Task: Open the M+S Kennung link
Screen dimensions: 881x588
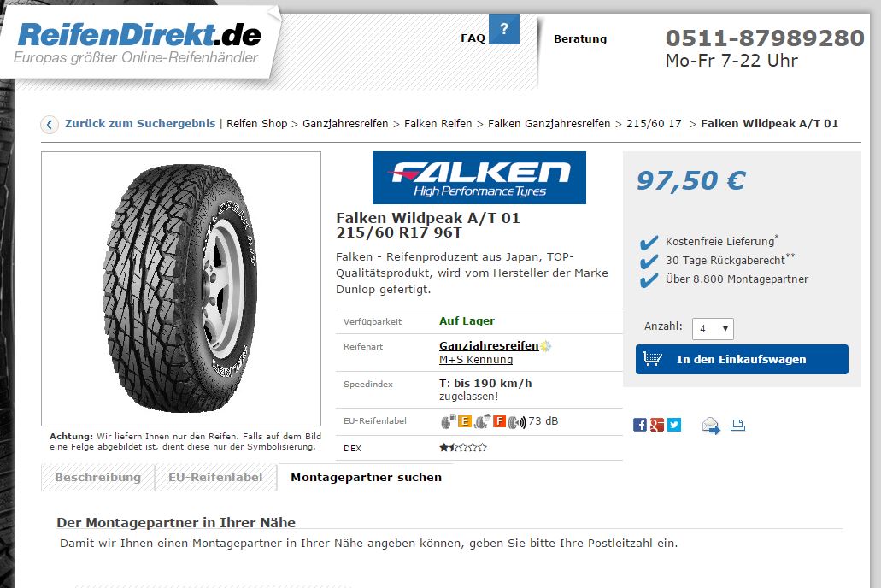Action: pyautogui.click(x=476, y=360)
